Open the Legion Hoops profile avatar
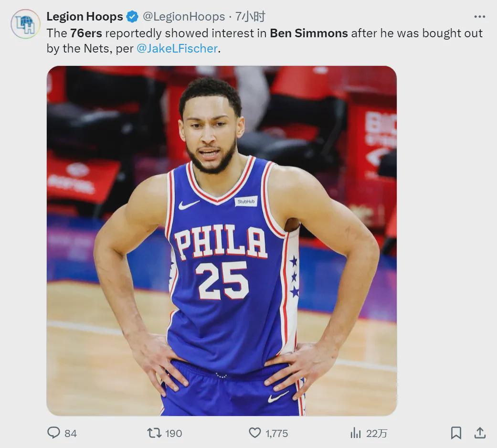497x448 pixels. coord(25,24)
